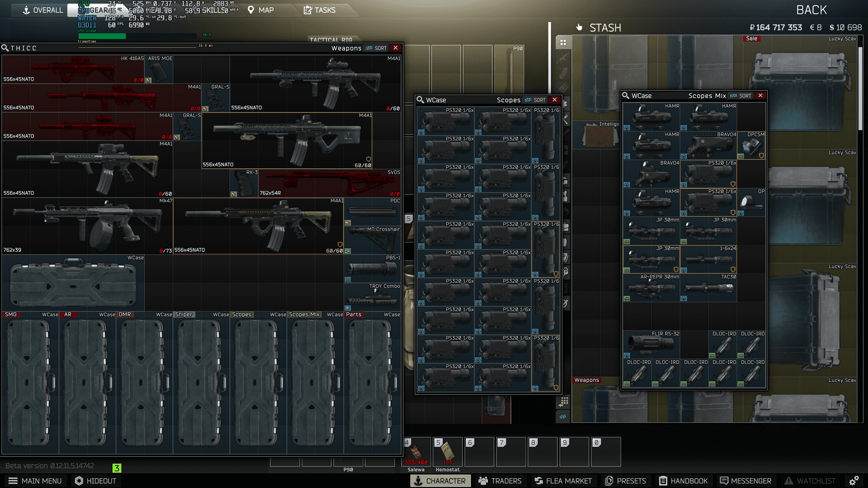Select the TAC30 scope
The height and width of the screenshot is (488, 868).
(708, 287)
